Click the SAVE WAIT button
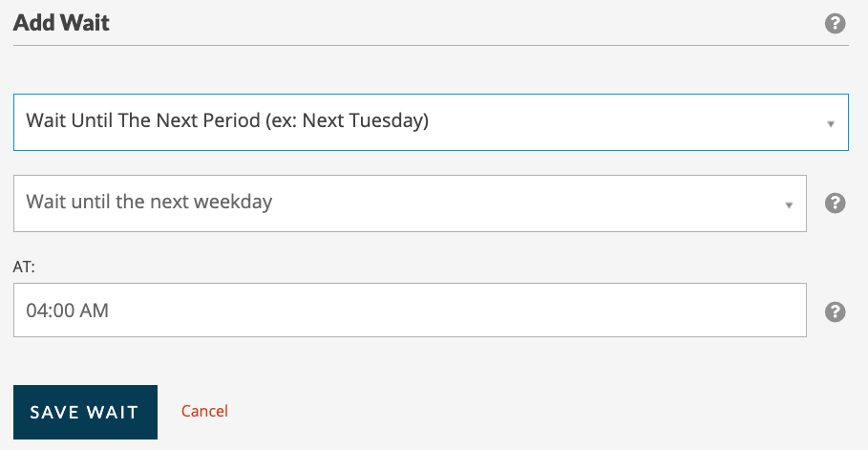868x450 pixels. tap(85, 412)
